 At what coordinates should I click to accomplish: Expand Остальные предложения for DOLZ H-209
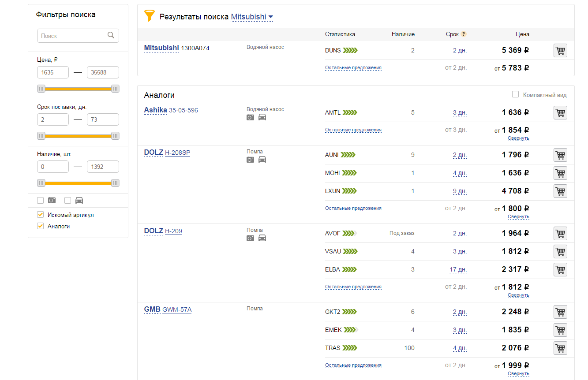(x=353, y=287)
